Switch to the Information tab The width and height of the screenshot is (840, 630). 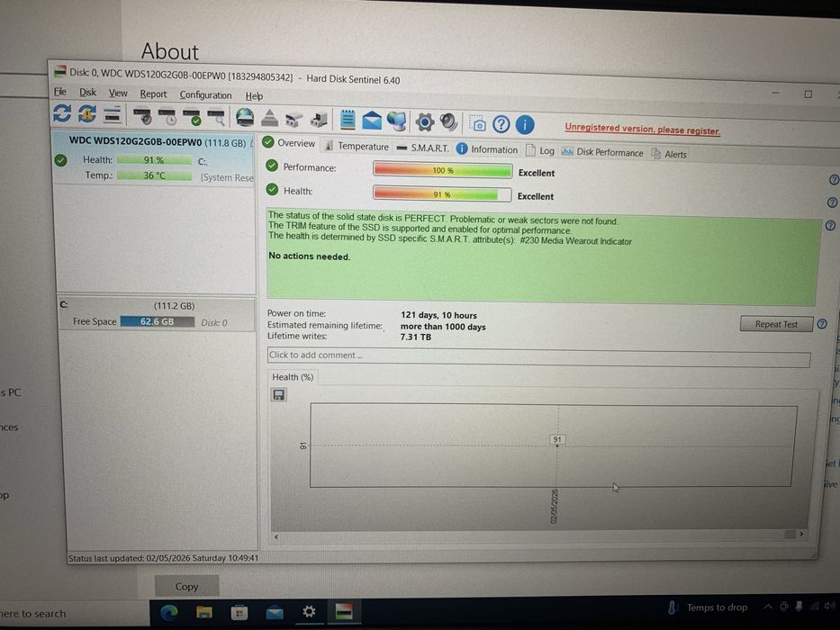pyautogui.click(x=487, y=149)
